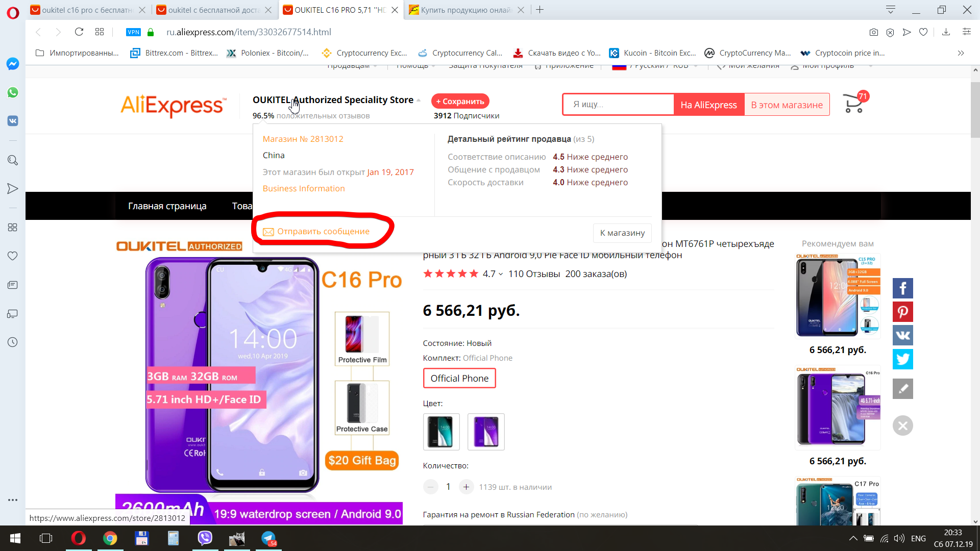The image size is (980, 551).
Task: Click the edit/pencil icon on sidebar
Action: 902,388
